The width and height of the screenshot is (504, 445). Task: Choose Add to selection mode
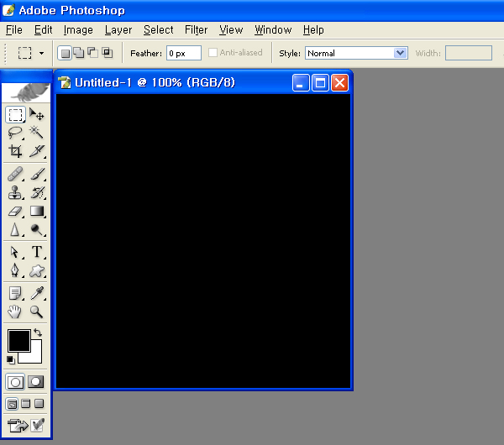click(79, 53)
